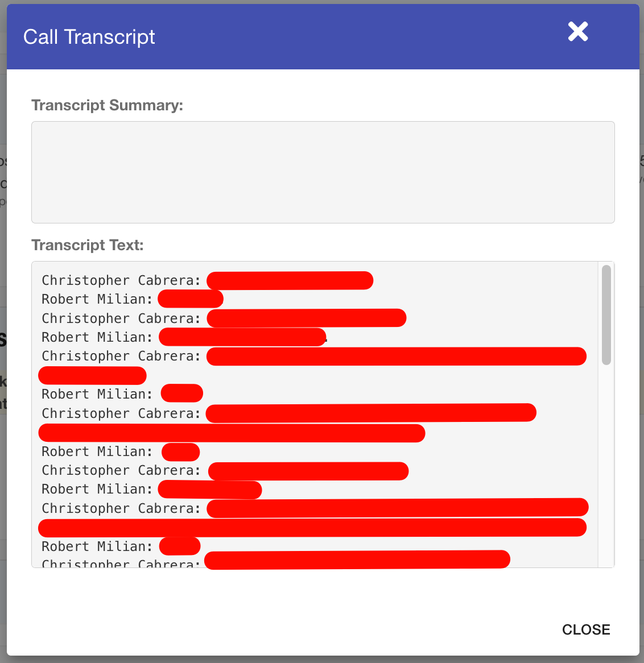Click the Transcript Text label
The width and height of the screenshot is (644, 663).
coord(88,245)
